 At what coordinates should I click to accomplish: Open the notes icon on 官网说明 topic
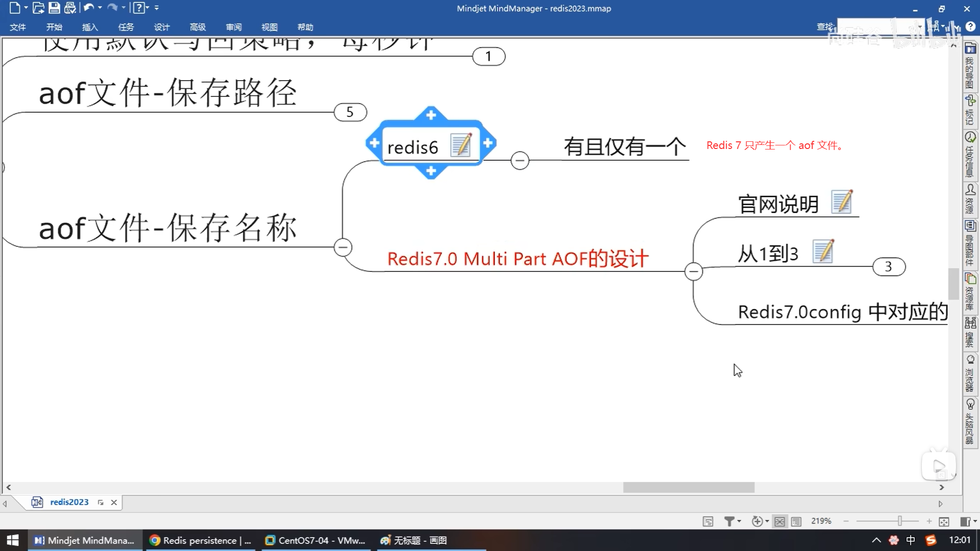(842, 202)
